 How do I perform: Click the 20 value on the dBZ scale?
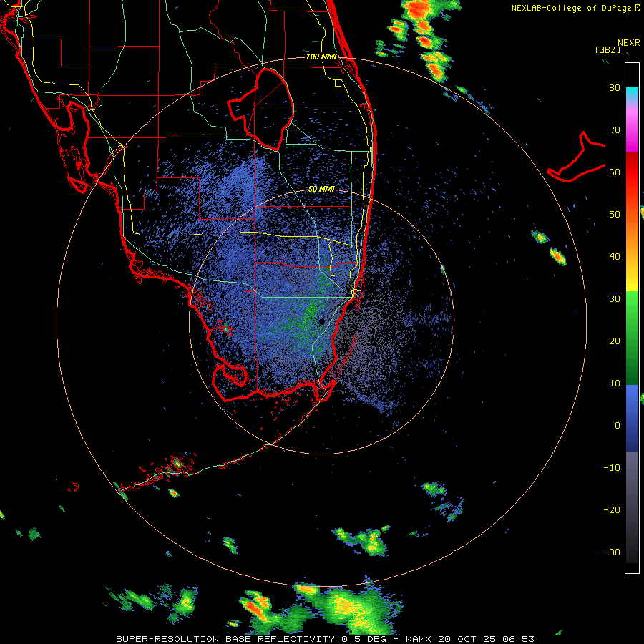pos(615,341)
